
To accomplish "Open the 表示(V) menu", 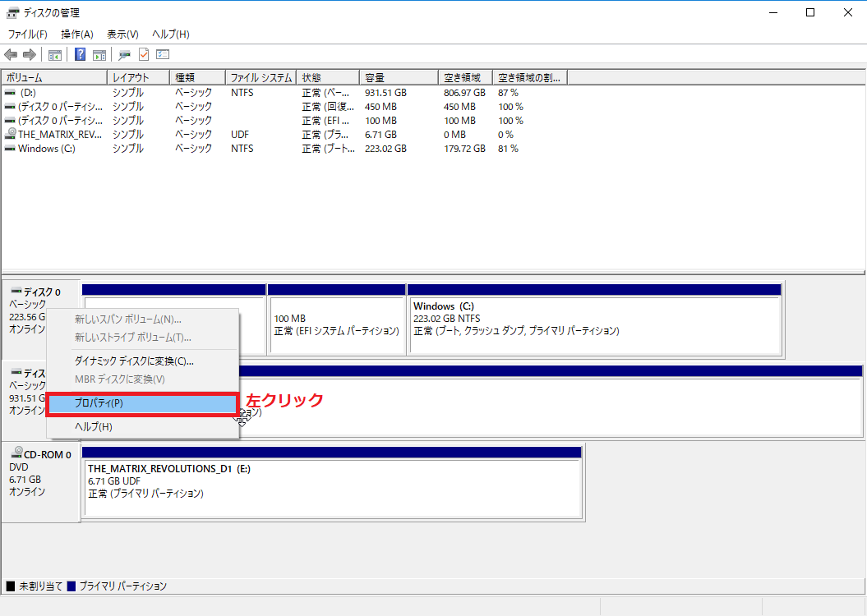I will [122, 34].
